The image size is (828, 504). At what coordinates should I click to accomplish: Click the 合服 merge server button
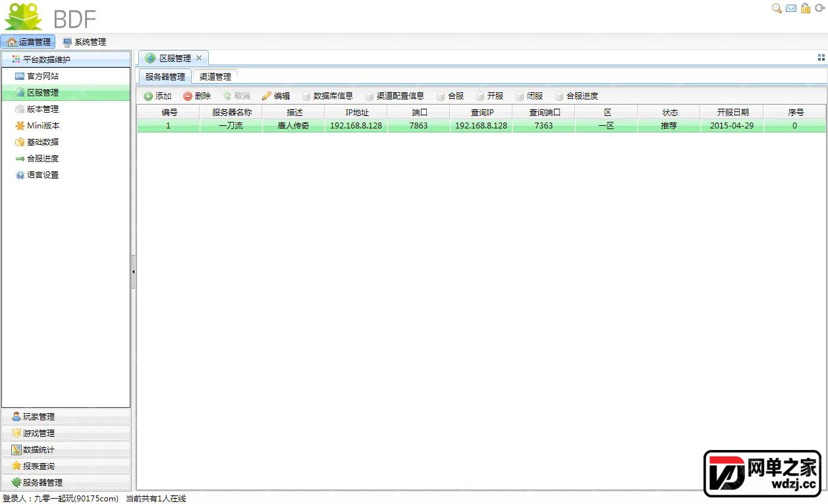pos(450,96)
